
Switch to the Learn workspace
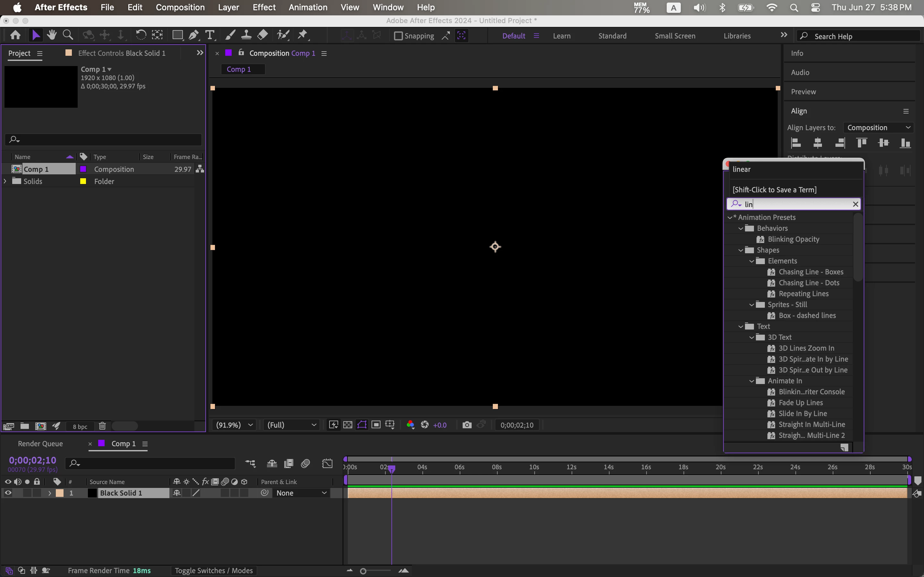[561, 36]
